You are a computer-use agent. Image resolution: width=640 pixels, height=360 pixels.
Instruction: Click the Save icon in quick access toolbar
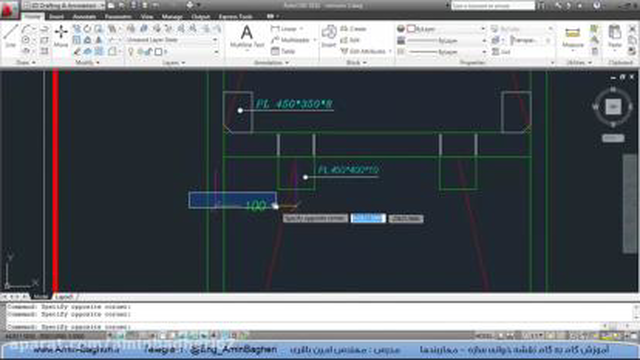[133, 5]
